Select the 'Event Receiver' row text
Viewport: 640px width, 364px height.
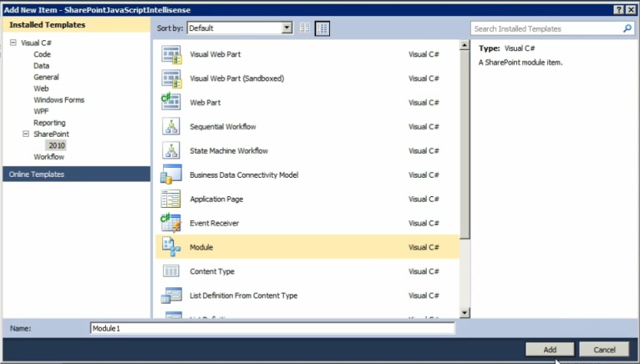coord(214,223)
